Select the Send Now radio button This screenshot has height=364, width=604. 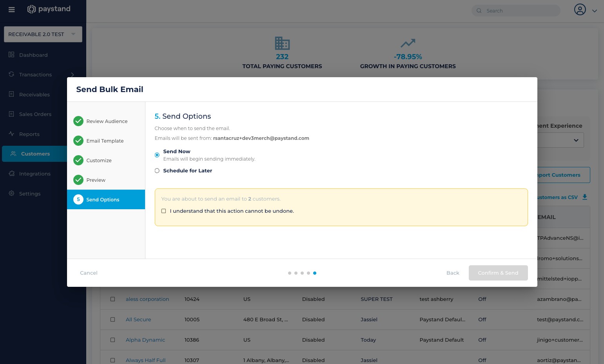(157, 155)
